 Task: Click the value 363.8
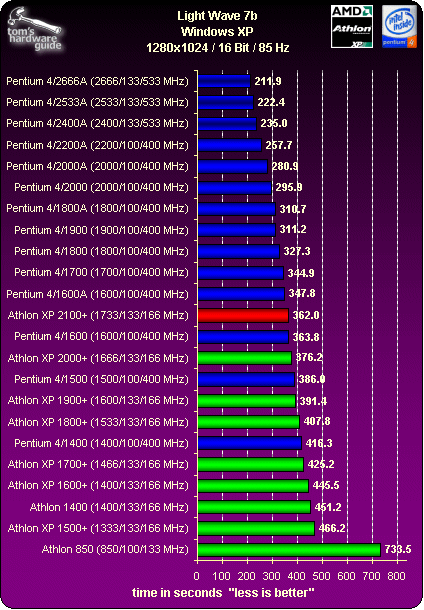click(306, 337)
